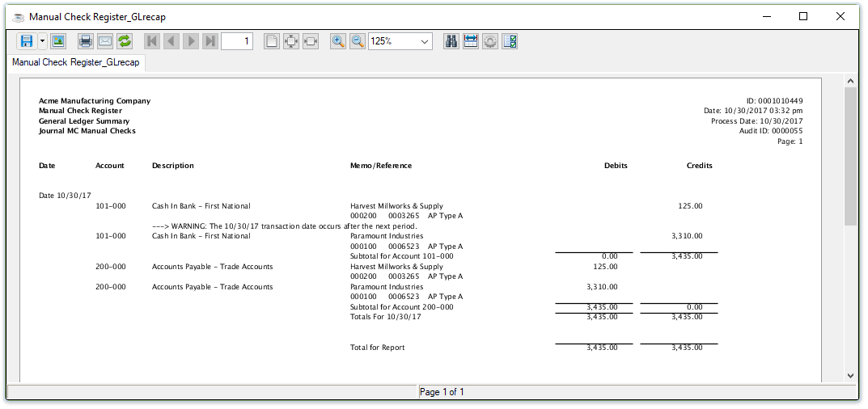Click 'General Ledger Summary' heading
This screenshot has height=409, width=868.
[84, 121]
